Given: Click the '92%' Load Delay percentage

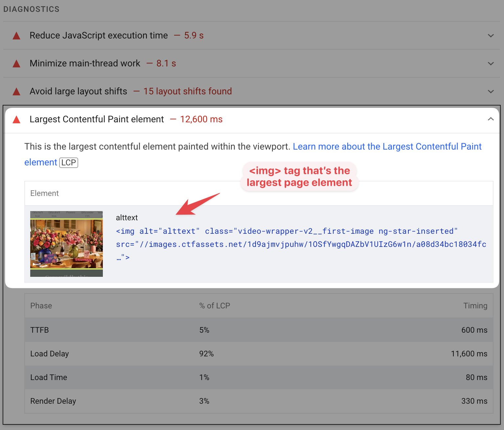Looking at the screenshot, I should point(206,354).
